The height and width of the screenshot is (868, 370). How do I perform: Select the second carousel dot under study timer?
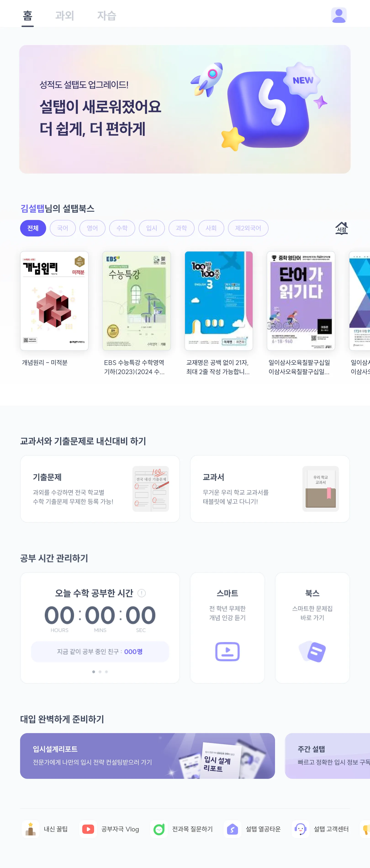pyautogui.click(x=100, y=672)
